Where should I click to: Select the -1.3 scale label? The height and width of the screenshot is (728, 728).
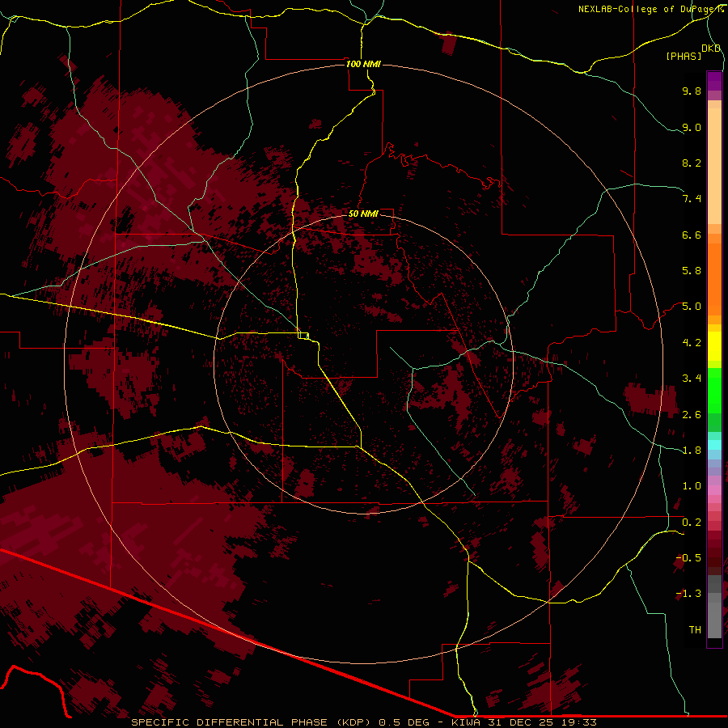[x=688, y=594]
